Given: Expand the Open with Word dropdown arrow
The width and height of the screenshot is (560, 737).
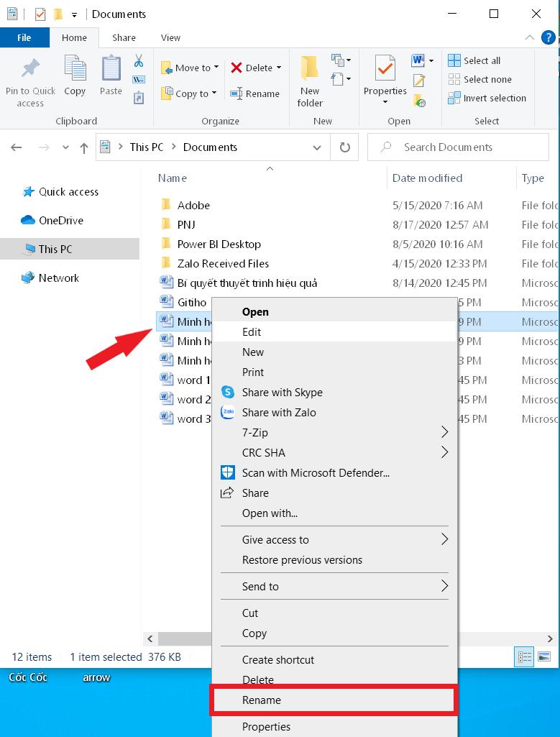Looking at the screenshot, I should [431, 60].
